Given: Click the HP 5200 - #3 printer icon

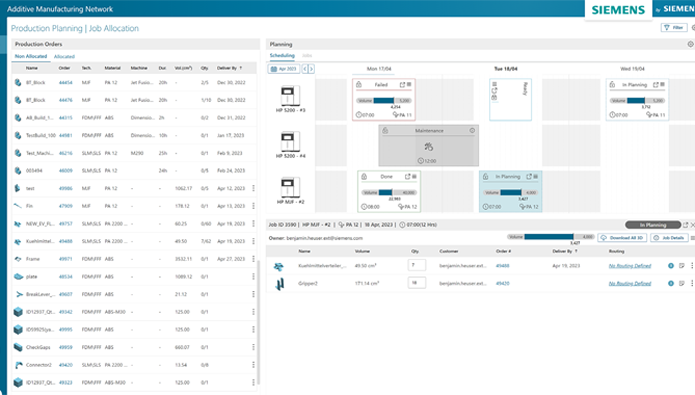Looking at the screenshot, I should [x=290, y=96].
